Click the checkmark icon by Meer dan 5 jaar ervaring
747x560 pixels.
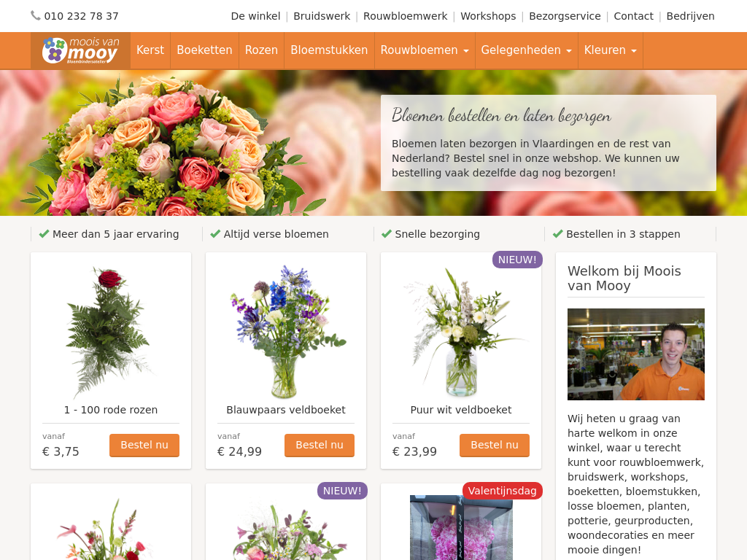pos(44,234)
